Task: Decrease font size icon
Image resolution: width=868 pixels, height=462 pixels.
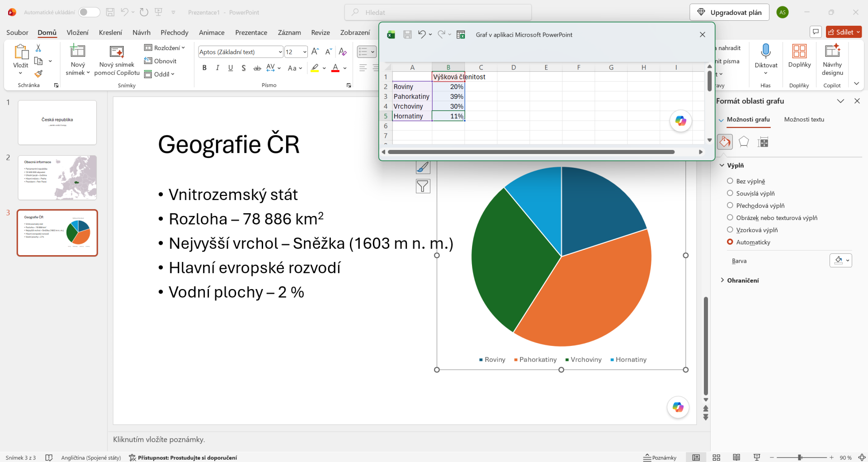Action: tap(329, 51)
